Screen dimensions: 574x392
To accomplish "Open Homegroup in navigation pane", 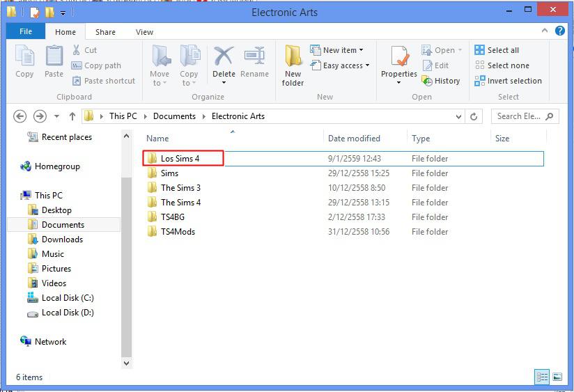I will coord(50,166).
